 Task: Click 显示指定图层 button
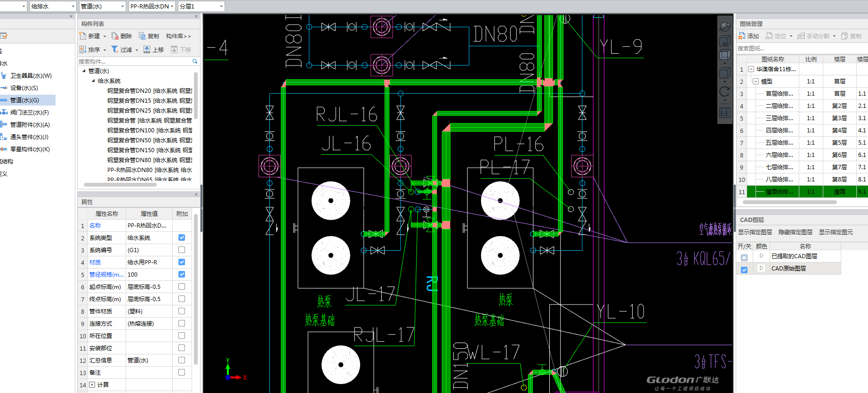click(755, 232)
